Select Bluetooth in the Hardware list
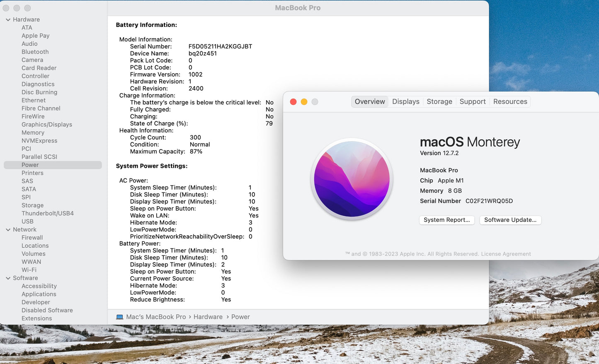Screen dimensions: 599x364 (x=35, y=52)
